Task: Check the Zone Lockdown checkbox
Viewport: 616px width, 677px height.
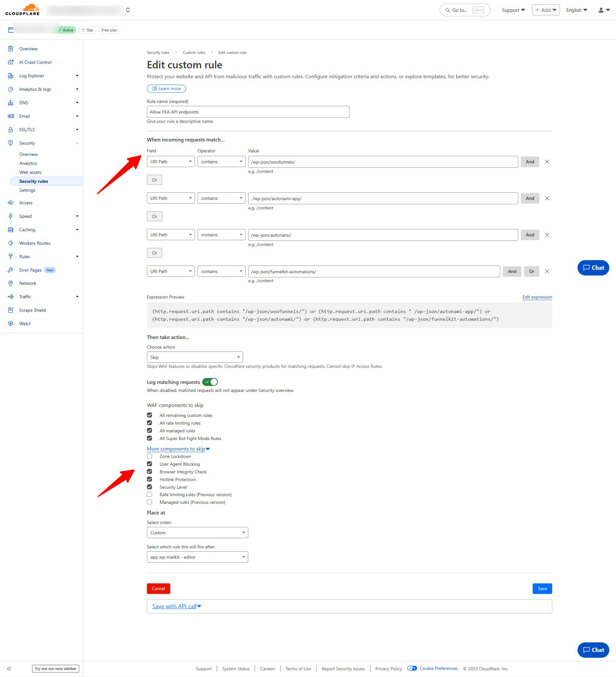Action: (x=149, y=456)
